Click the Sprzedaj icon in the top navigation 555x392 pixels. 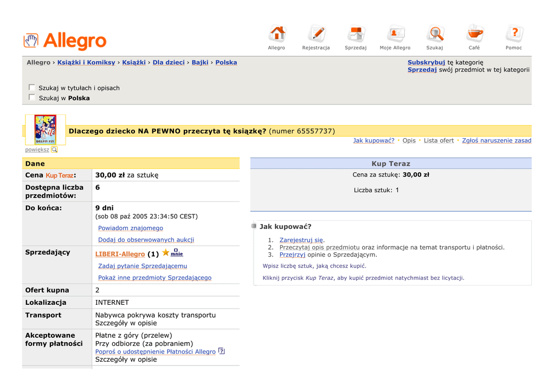(356, 34)
